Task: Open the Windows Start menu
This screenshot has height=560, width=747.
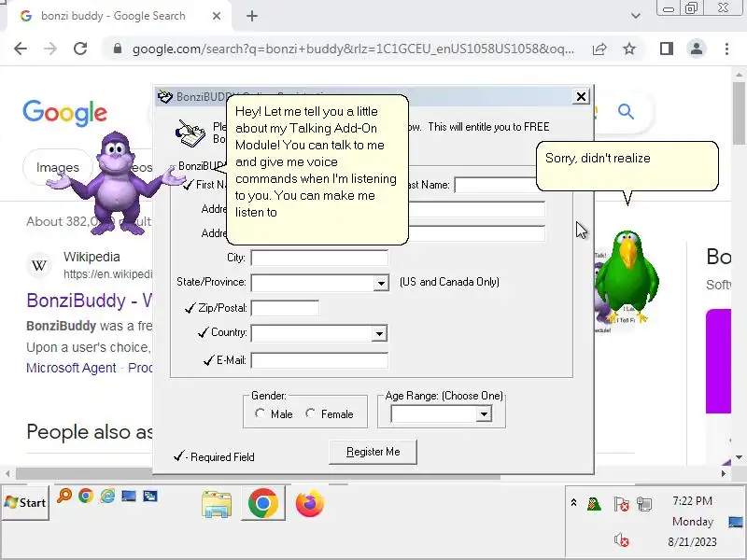Action: point(25,503)
